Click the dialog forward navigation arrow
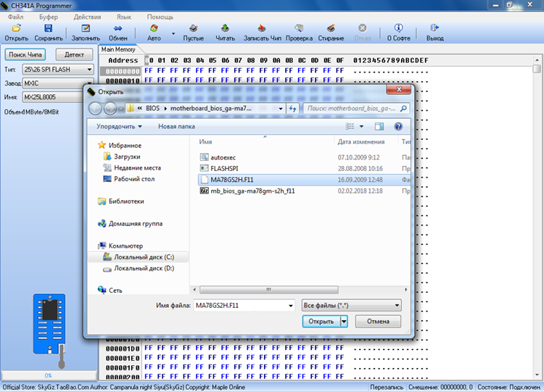Screen dimensions: 544x392 110,109
